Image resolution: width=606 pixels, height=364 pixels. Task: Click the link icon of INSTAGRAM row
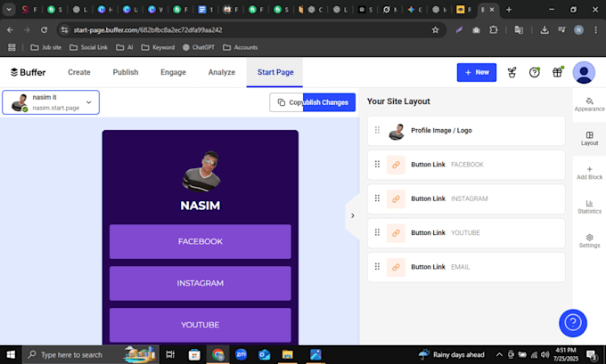[396, 198]
